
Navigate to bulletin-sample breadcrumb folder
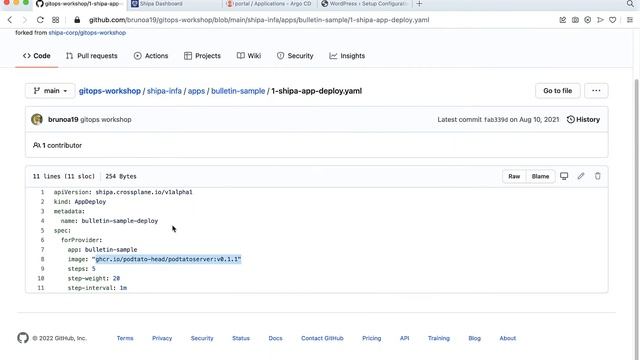point(238,91)
